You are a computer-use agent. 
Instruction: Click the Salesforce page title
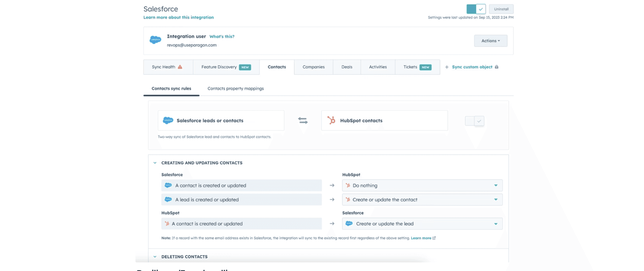click(160, 9)
